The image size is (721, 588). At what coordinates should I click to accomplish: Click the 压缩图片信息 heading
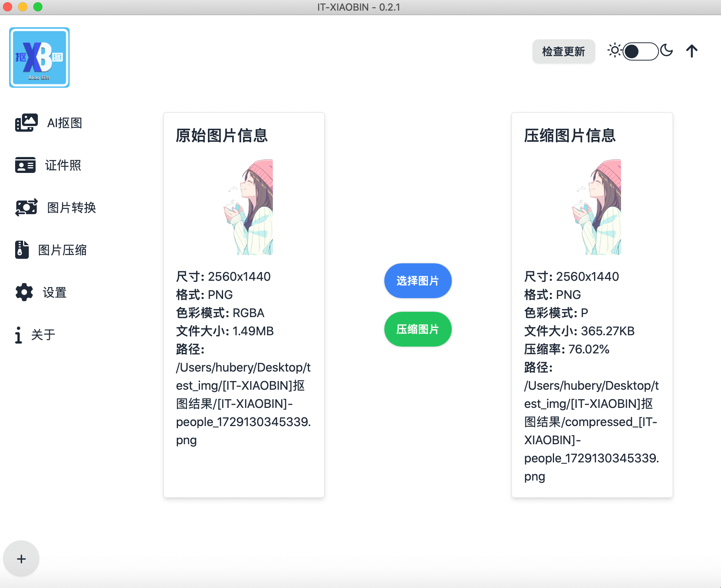570,135
